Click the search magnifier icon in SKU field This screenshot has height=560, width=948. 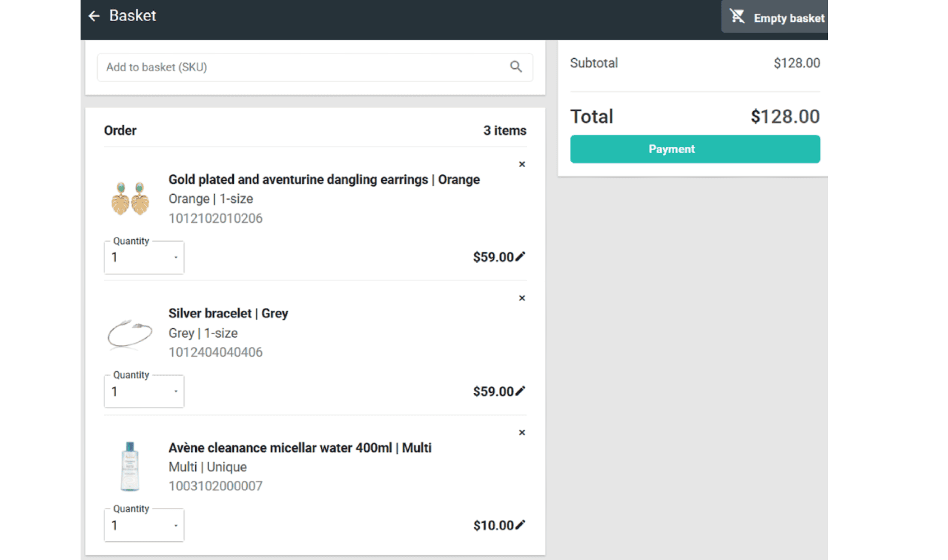pos(516,67)
